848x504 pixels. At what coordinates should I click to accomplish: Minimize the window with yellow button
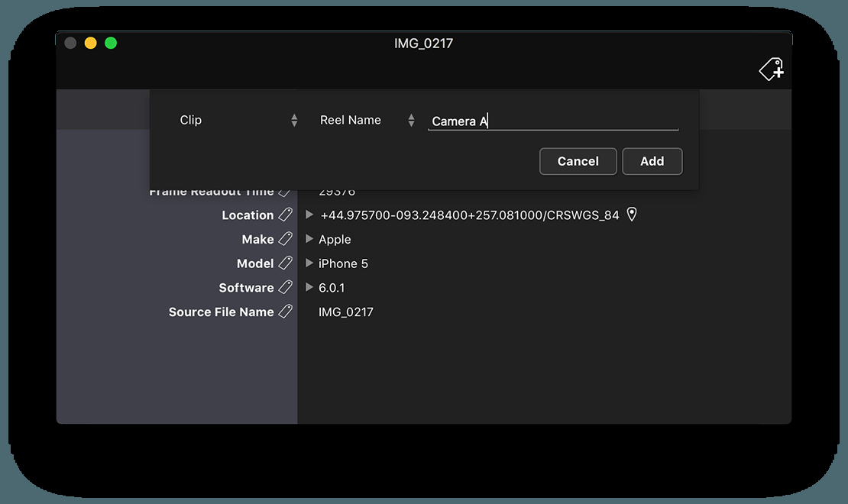pyautogui.click(x=90, y=44)
